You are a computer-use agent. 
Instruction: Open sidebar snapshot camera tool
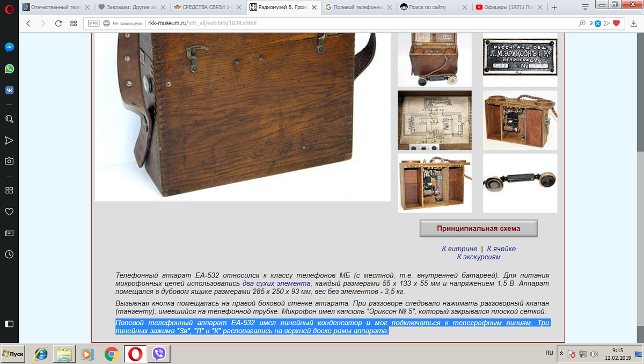click(9, 161)
